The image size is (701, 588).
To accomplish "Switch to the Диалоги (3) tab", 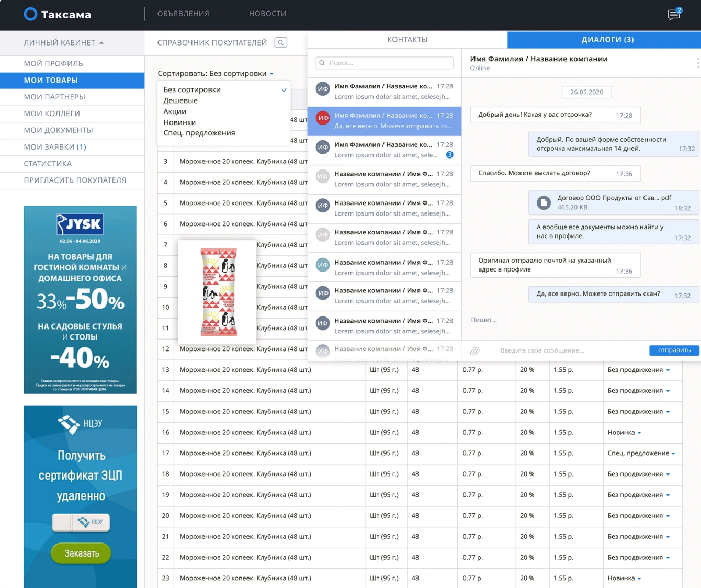I will coord(604,40).
